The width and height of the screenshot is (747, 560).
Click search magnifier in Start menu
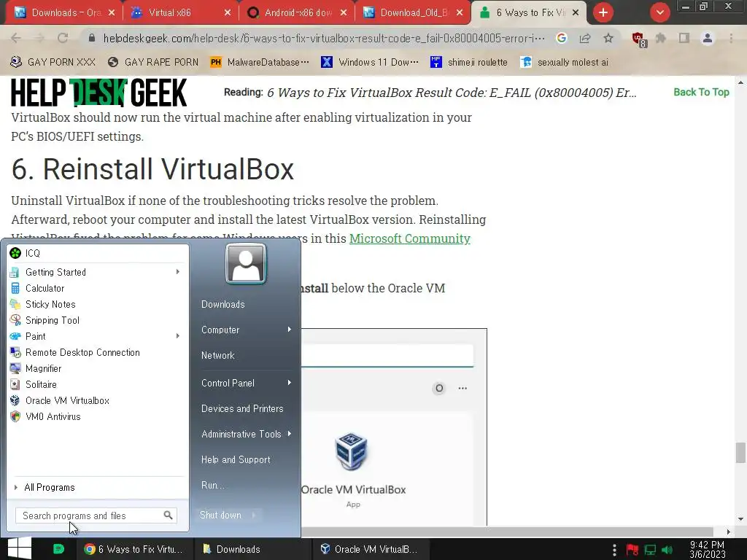click(x=169, y=516)
